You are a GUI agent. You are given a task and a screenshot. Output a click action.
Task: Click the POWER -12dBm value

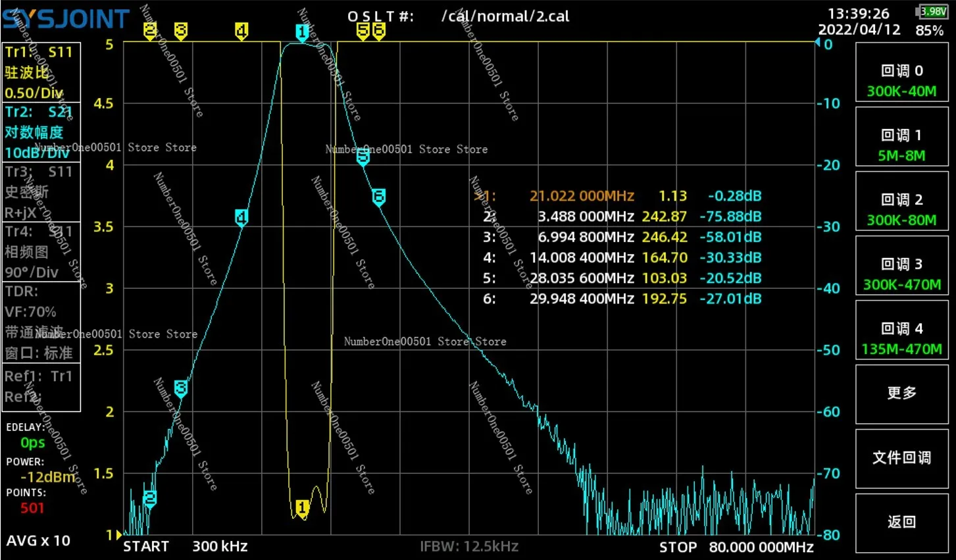click(x=48, y=477)
